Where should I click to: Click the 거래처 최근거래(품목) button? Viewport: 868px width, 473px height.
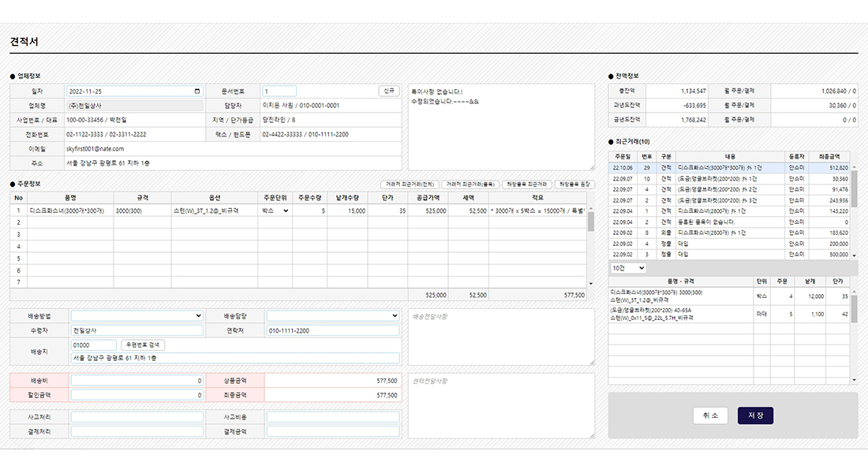(470, 184)
